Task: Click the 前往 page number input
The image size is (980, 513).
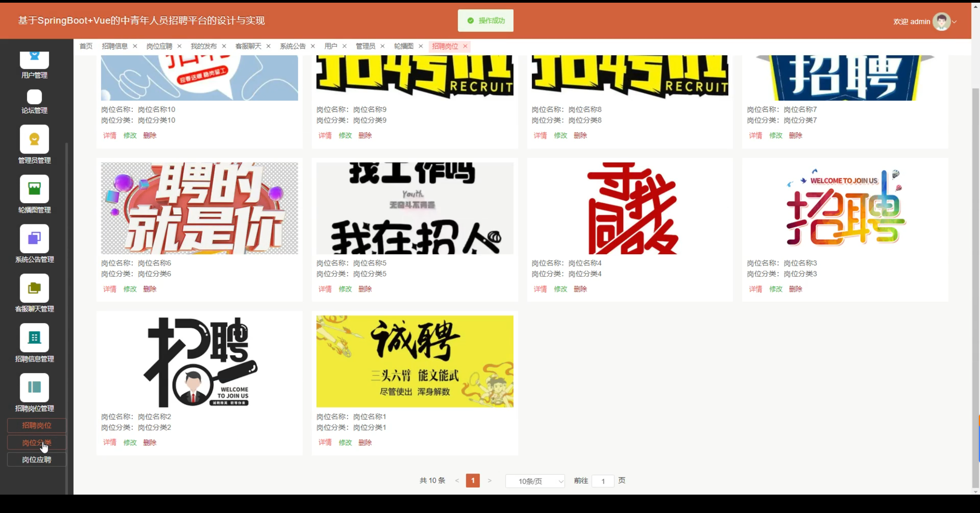Action: 603,481
